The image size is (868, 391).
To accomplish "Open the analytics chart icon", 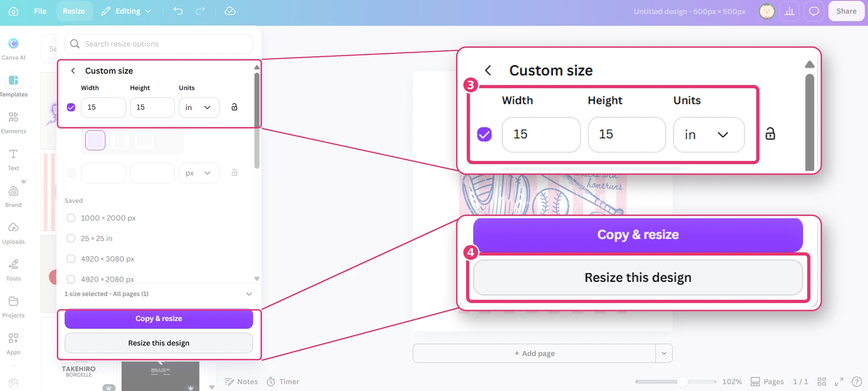I will (790, 11).
